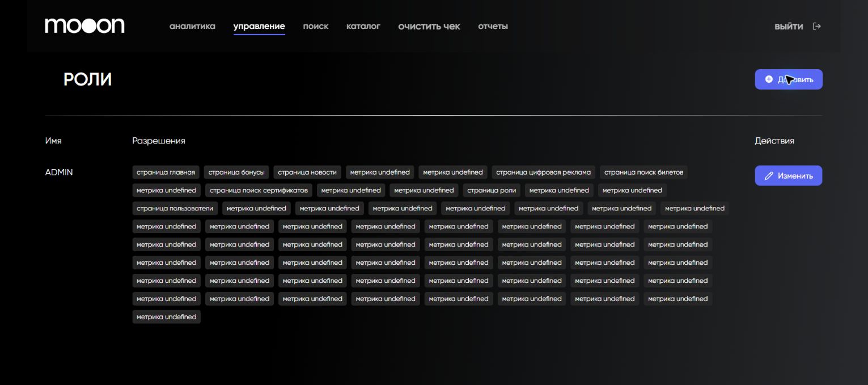Click the метрика undefined tag before страница цифровая реклама
Viewport: 868px width, 385px height.
click(453, 172)
